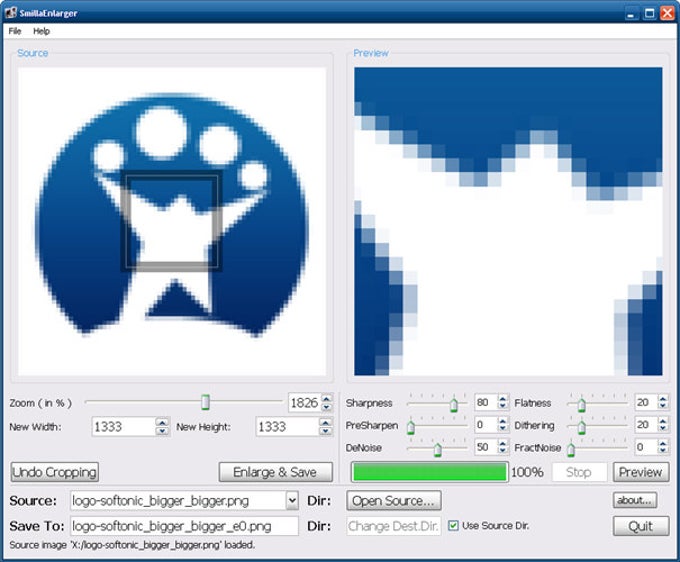The width and height of the screenshot is (680, 562).
Task: Adjust the Sharpness slider handle
Action: 454,405
